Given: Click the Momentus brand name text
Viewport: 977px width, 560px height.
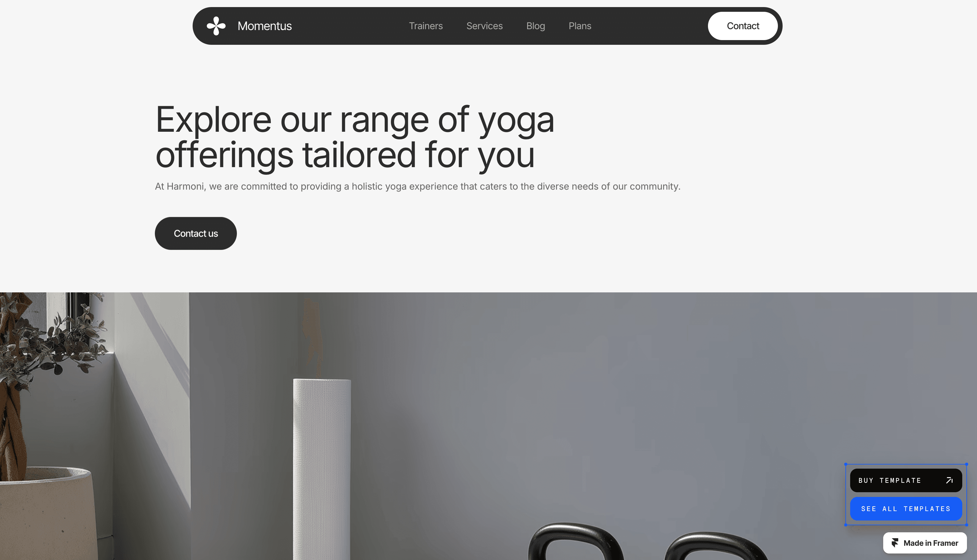Looking at the screenshot, I should coord(265,26).
